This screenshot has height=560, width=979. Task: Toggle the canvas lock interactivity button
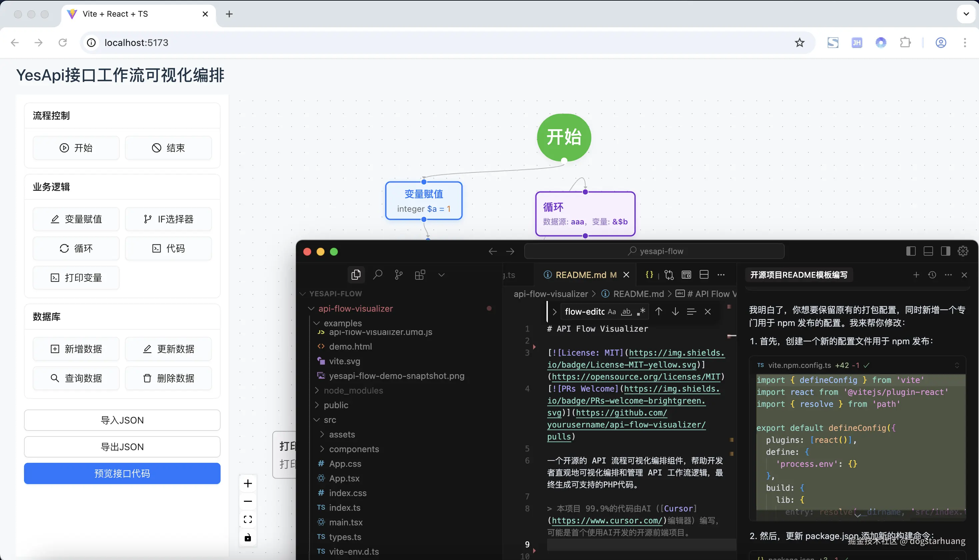248,537
